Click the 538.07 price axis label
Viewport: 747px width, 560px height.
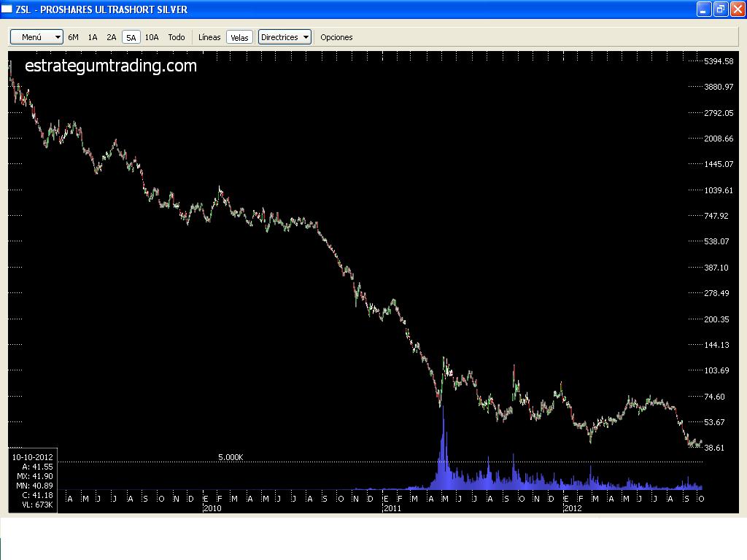point(716,241)
